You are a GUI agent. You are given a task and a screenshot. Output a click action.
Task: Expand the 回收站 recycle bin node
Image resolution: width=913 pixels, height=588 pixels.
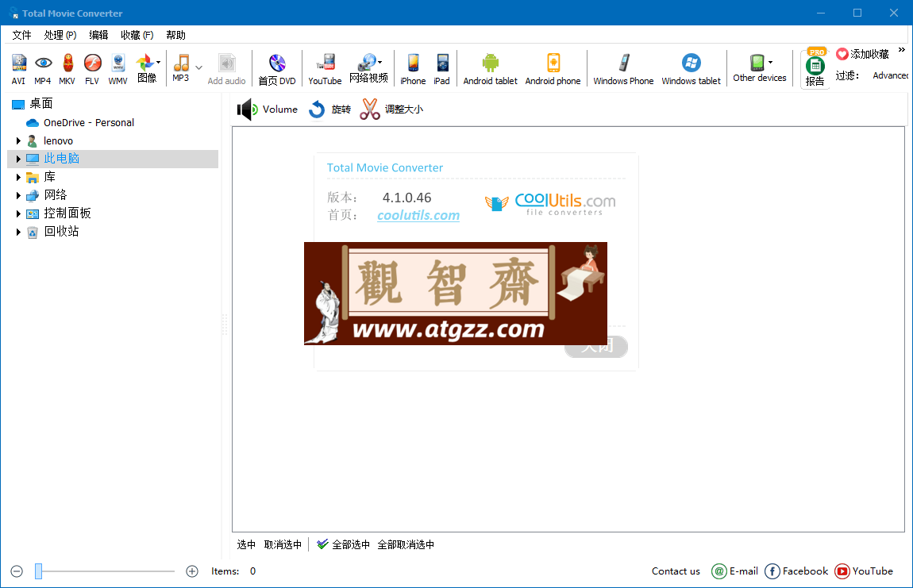tap(18, 232)
